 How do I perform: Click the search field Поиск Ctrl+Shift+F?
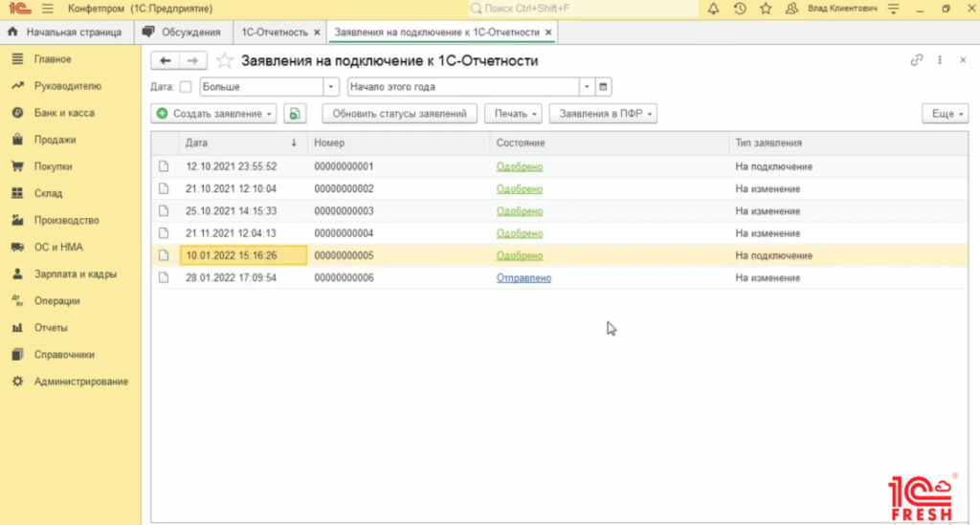[x=583, y=9]
